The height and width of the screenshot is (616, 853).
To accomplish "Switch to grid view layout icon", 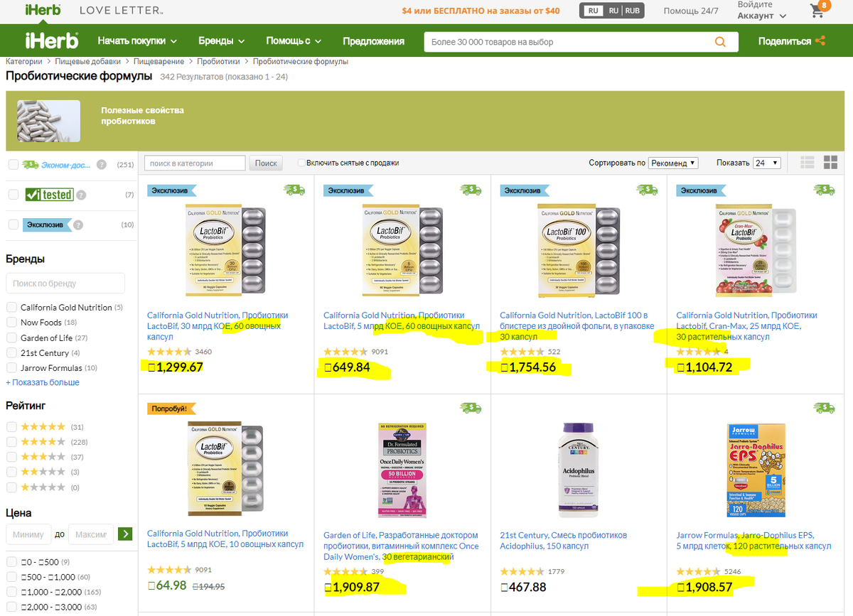I will (x=830, y=163).
